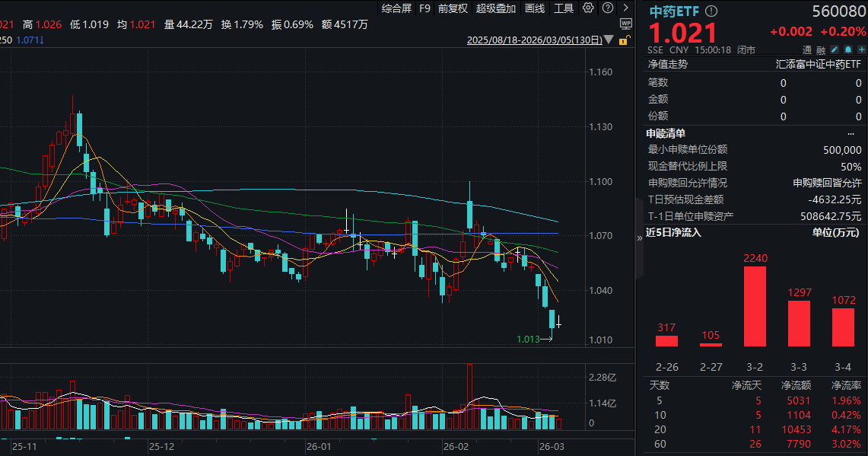The image size is (868, 456).
Task: Open the settings gear icon on the toolbar
Action: tap(587, 8)
